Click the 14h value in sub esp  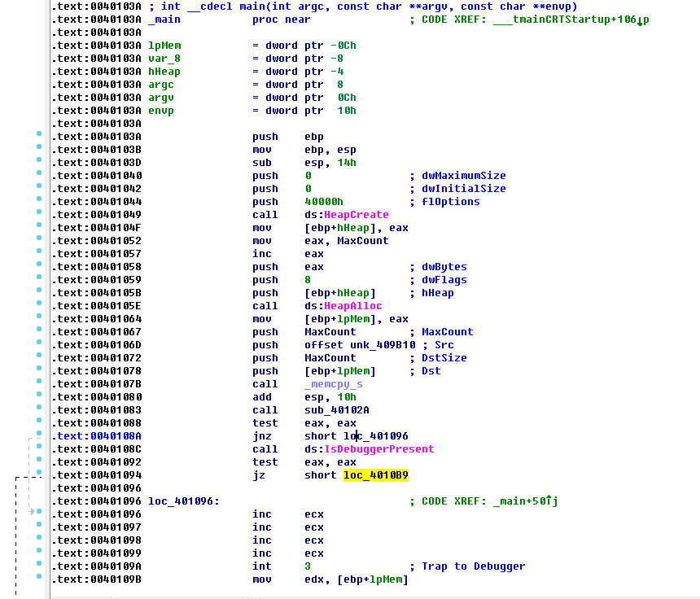347,163
